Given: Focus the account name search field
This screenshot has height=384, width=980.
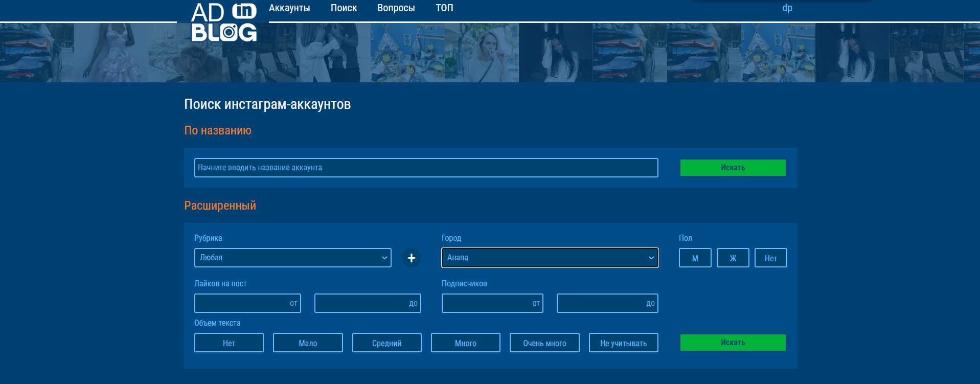Looking at the screenshot, I should tap(426, 168).
